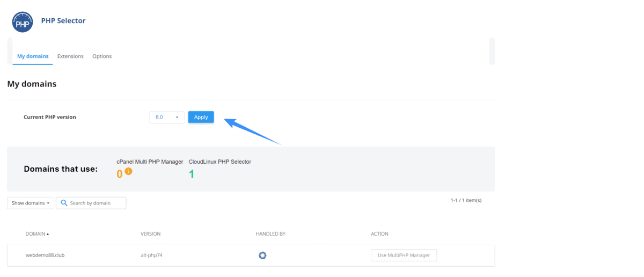Switch to the Extensions tab
This screenshot has width=644, height=277.
click(70, 56)
